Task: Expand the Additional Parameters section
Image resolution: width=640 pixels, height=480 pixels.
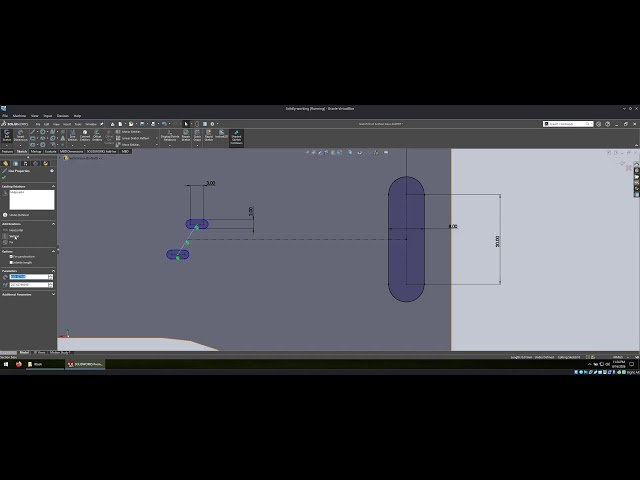Action: point(53,294)
